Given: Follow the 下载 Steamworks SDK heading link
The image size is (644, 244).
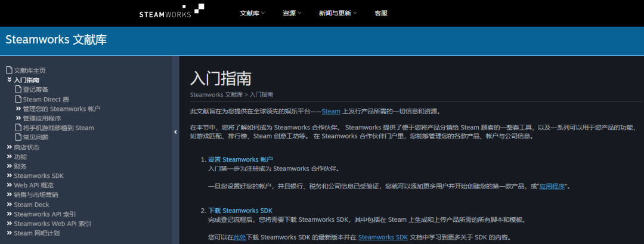Looking at the screenshot, I should click(240, 211).
